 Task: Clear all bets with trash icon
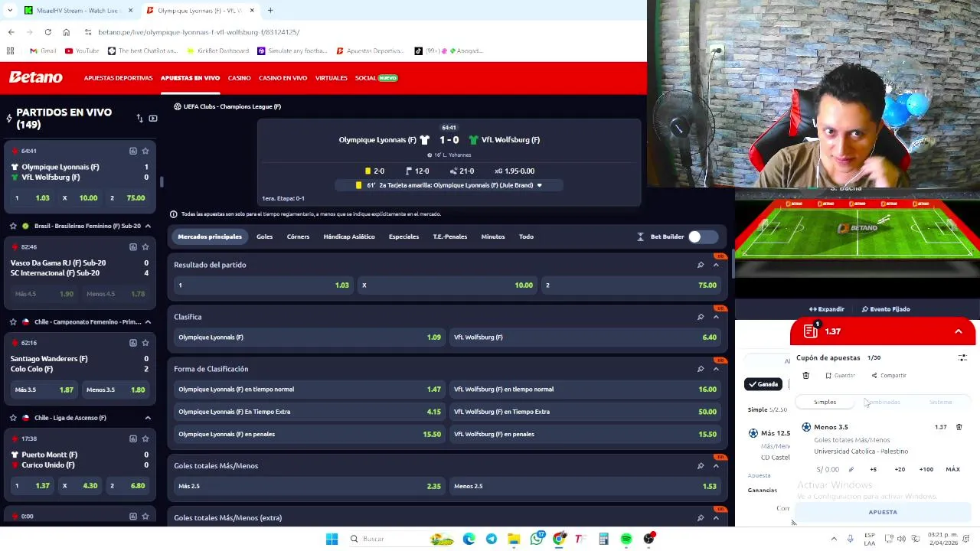coord(805,376)
